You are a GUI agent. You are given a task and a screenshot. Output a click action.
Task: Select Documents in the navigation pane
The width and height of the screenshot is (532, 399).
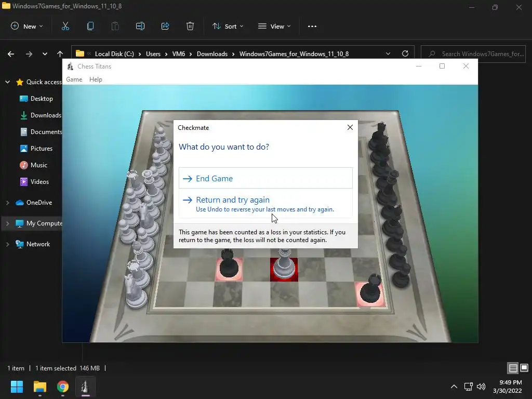41,131
